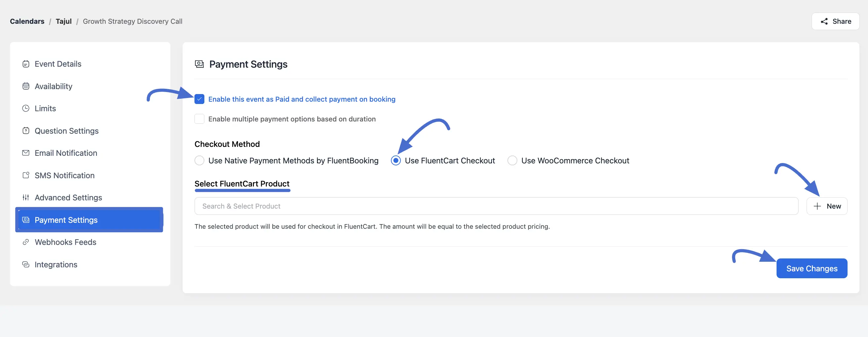Click the Save Changes button

coord(812,268)
